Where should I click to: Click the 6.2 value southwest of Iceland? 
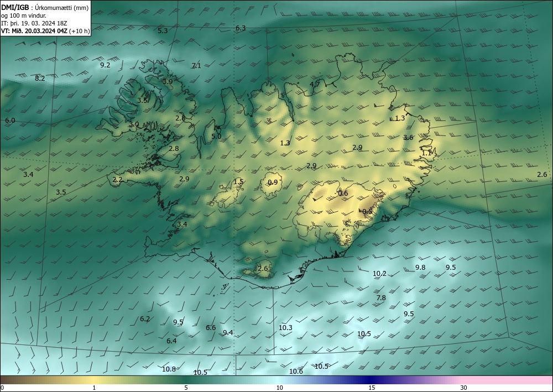[145, 318]
